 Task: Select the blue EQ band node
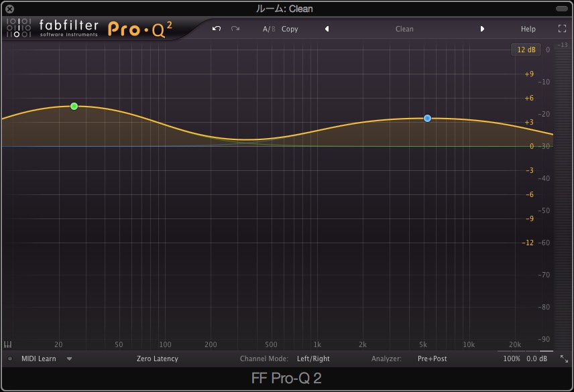[427, 118]
